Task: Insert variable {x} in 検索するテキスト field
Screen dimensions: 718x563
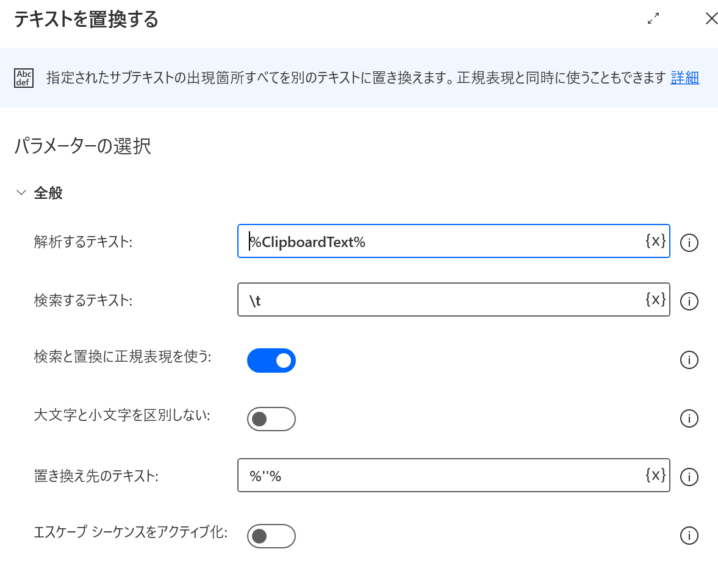Action: click(655, 299)
